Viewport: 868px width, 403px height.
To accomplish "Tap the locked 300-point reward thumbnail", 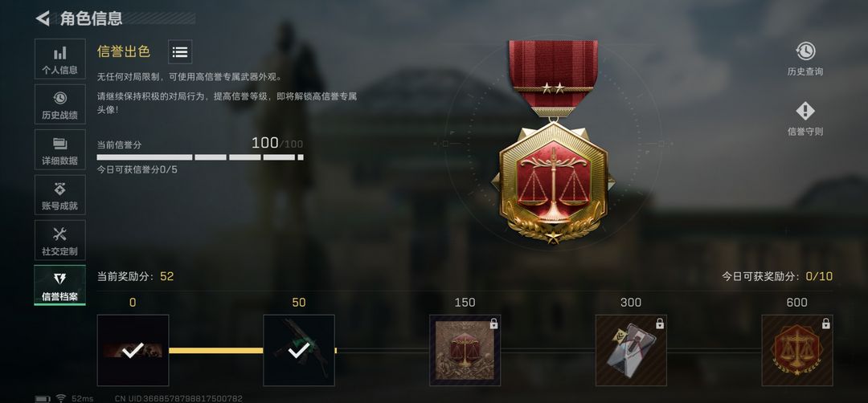I will (631, 350).
